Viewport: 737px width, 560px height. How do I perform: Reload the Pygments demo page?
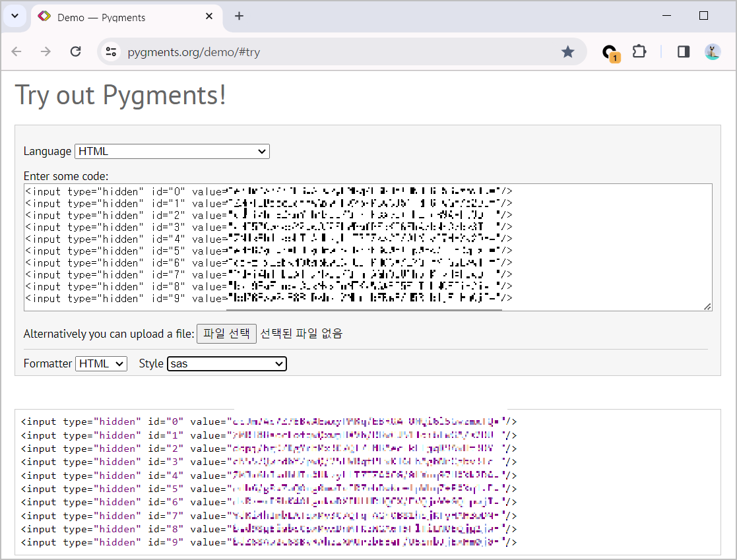point(75,51)
